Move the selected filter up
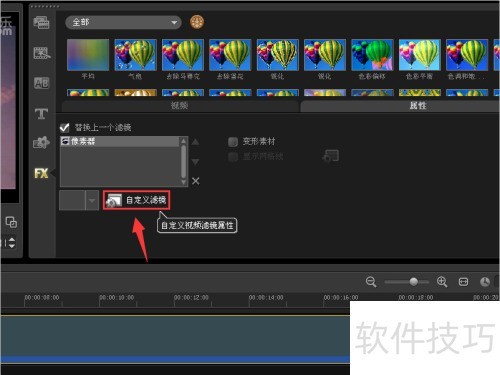This screenshot has width=500, height=375. (x=196, y=142)
